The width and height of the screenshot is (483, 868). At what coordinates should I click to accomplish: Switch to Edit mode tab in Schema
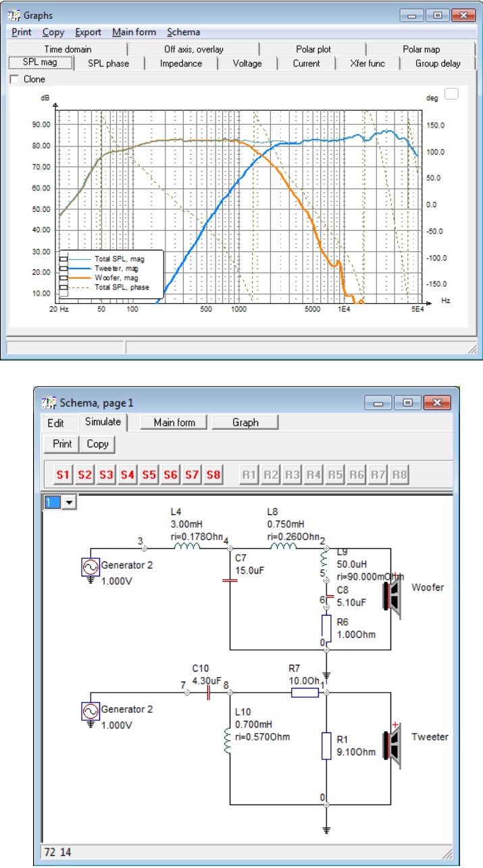click(x=55, y=423)
